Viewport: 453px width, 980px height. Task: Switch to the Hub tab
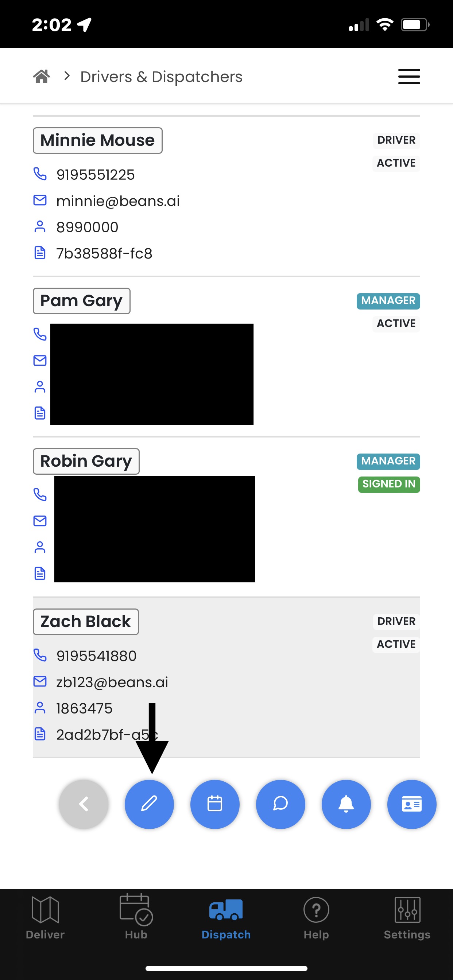pos(136,918)
